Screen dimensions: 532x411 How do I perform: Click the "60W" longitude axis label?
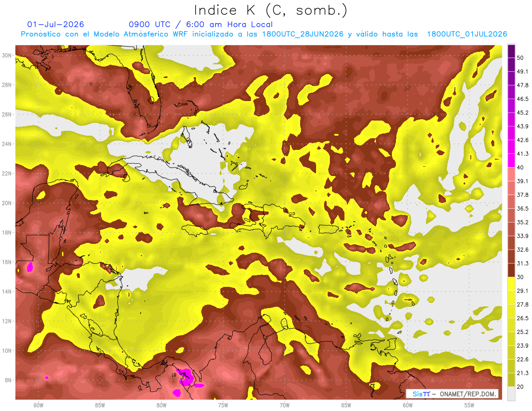pos(408,405)
